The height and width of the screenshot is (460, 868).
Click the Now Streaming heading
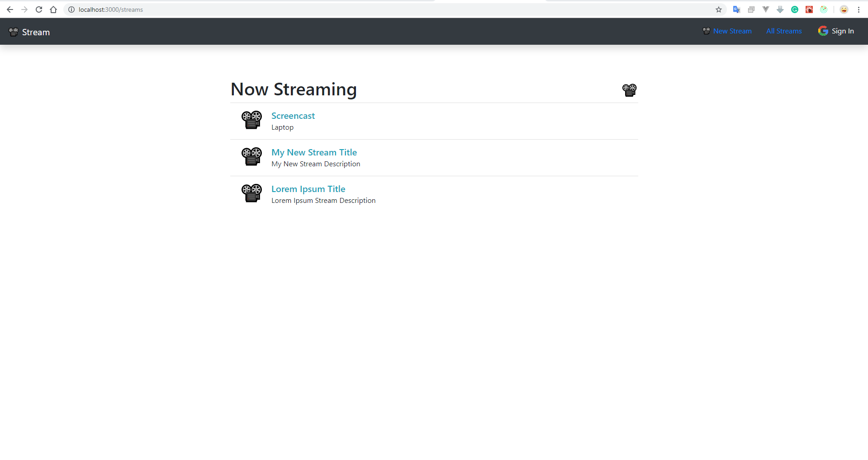(x=294, y=89)
